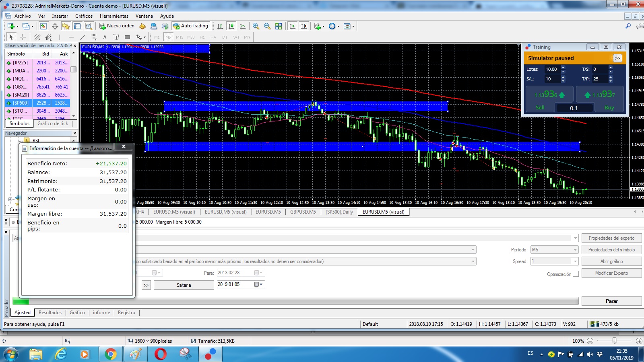Open the Herramientas menu
Image resolution: width=644 pixels, height=362 pixels.
click(114, 16)
